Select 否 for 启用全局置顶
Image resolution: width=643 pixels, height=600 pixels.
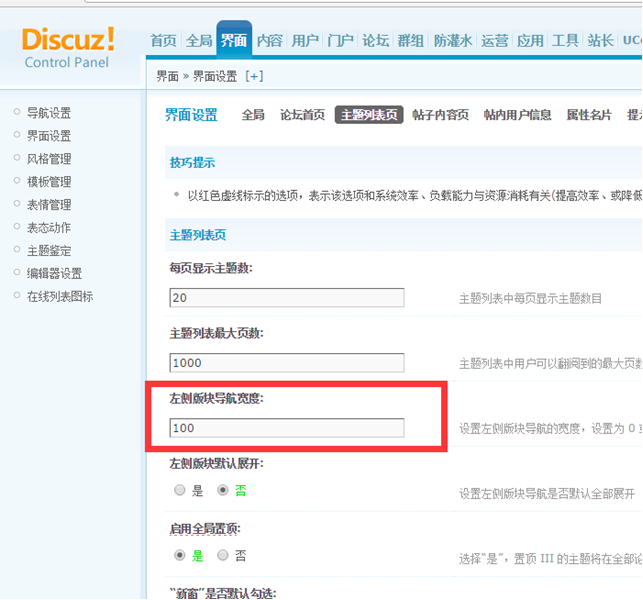pos(223,555)
